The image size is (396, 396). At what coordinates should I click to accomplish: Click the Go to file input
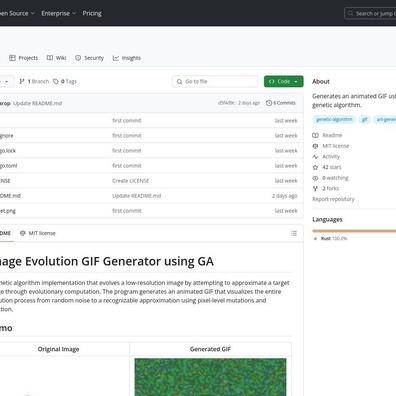coord(215,81)
